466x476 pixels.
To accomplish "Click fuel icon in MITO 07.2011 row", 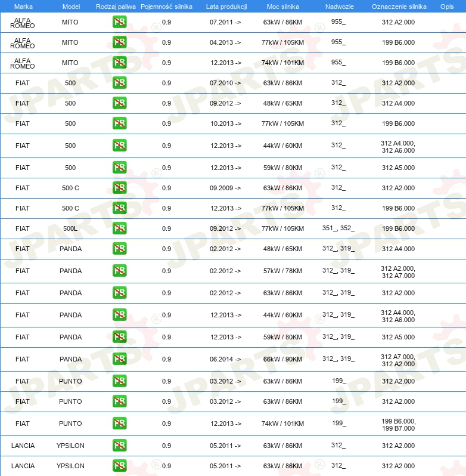I will [119, 22].
